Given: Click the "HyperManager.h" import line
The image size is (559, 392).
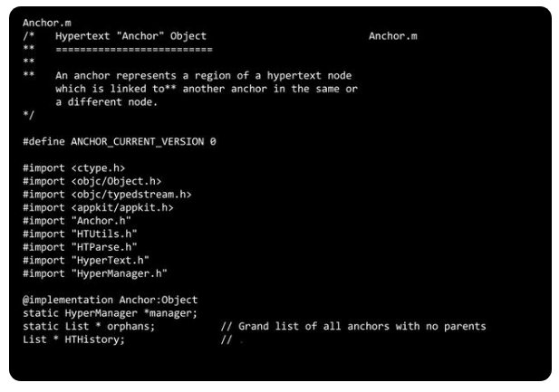Looking at the screenshot, I should click(95, 273).
